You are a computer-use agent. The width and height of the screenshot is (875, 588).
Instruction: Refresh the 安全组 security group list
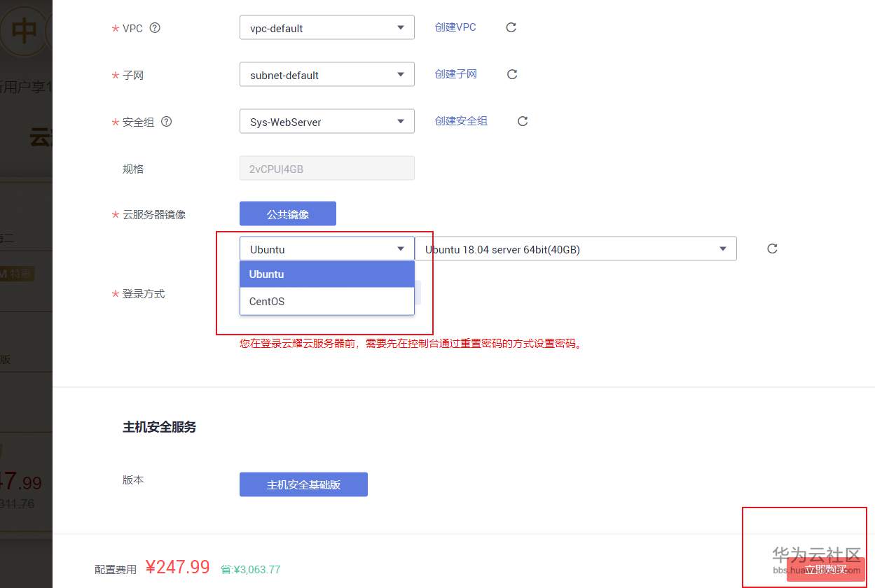coord(523,121)
